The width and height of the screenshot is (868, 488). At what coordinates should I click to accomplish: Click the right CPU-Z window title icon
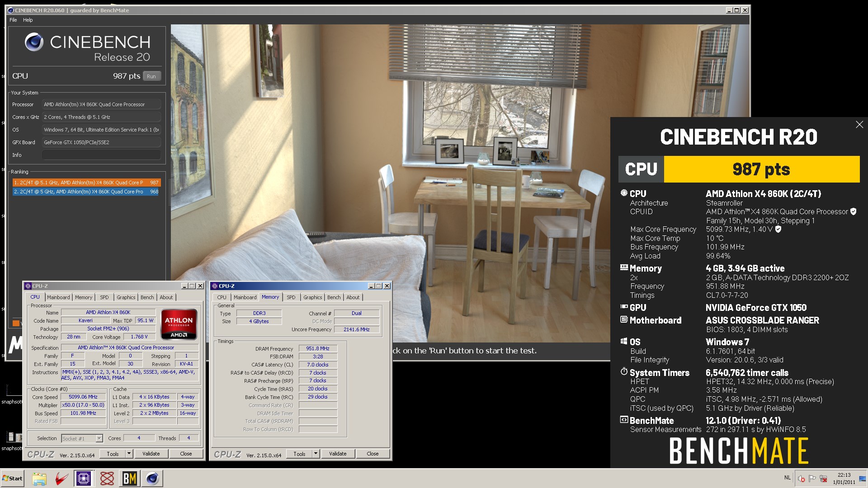tap(215, 286)
